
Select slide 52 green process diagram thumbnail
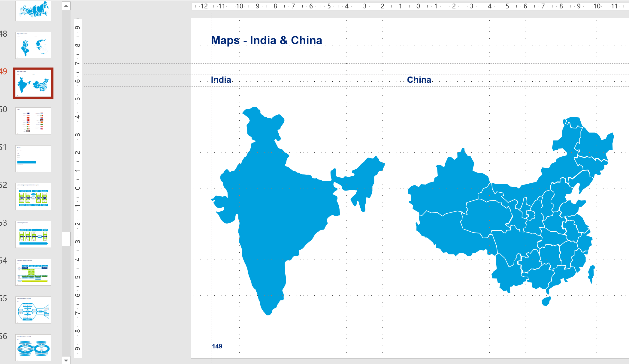pos(33,197)
